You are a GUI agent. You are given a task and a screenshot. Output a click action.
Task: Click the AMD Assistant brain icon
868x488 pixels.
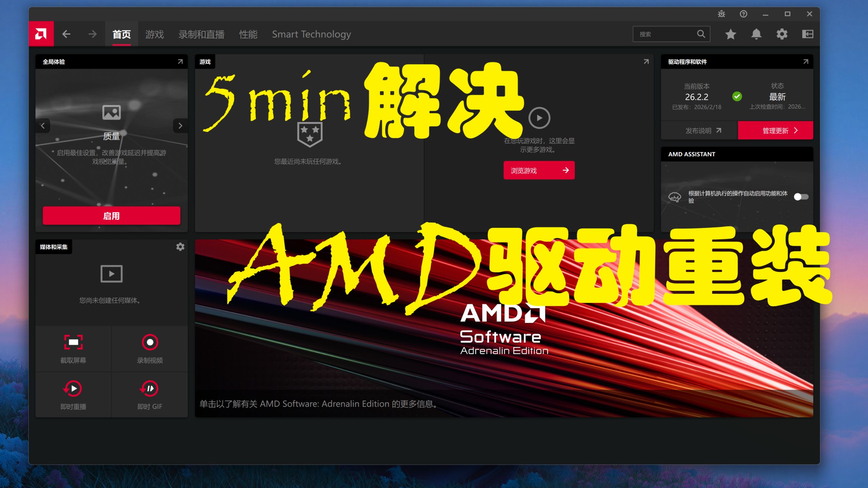674,197
